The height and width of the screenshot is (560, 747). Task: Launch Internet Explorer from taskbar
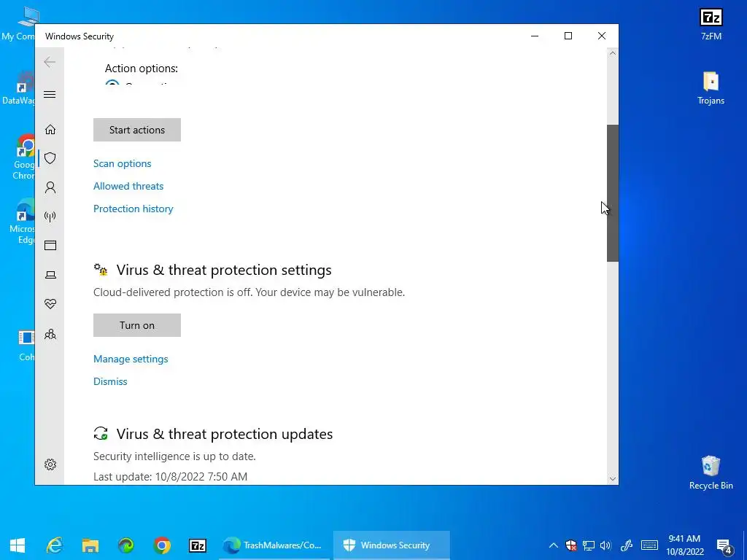pos(54,545)
